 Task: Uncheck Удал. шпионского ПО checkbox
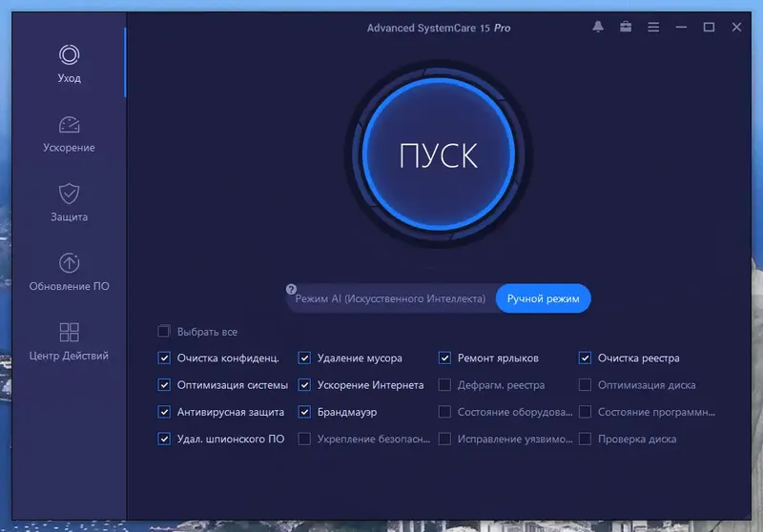click(x=164, y=439)
